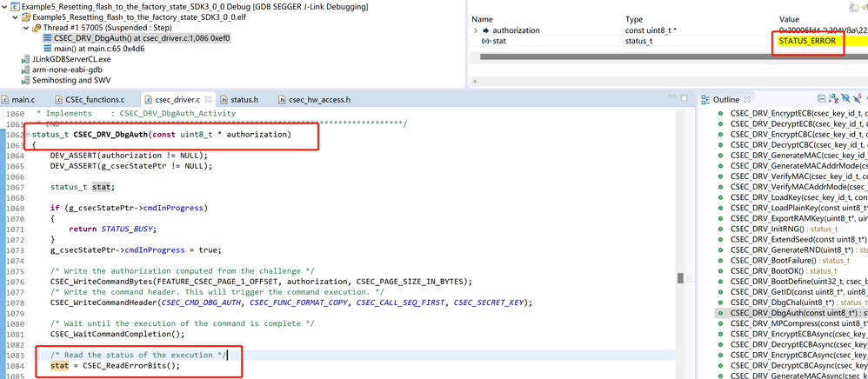868x379 pixels.
Task: Maximize the editor area
Action: (x=684, y=98)
